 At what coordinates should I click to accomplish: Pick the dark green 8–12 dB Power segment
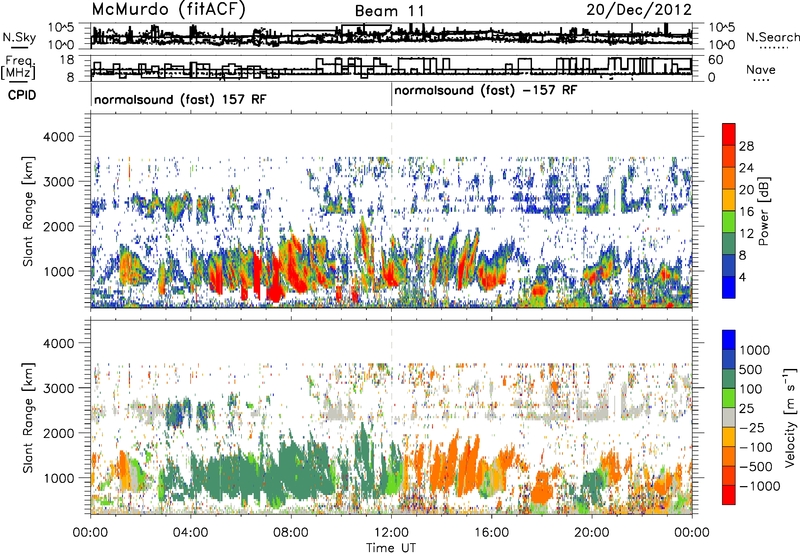(729, 243)
